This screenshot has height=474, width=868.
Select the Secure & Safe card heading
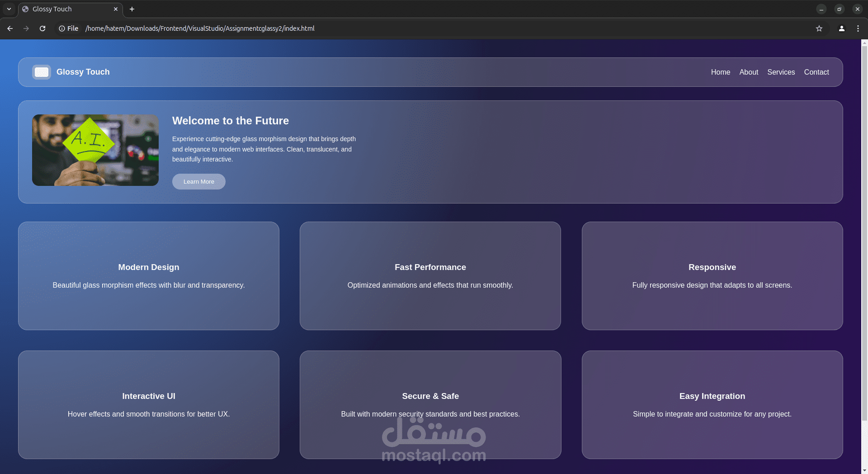[430, 396]
